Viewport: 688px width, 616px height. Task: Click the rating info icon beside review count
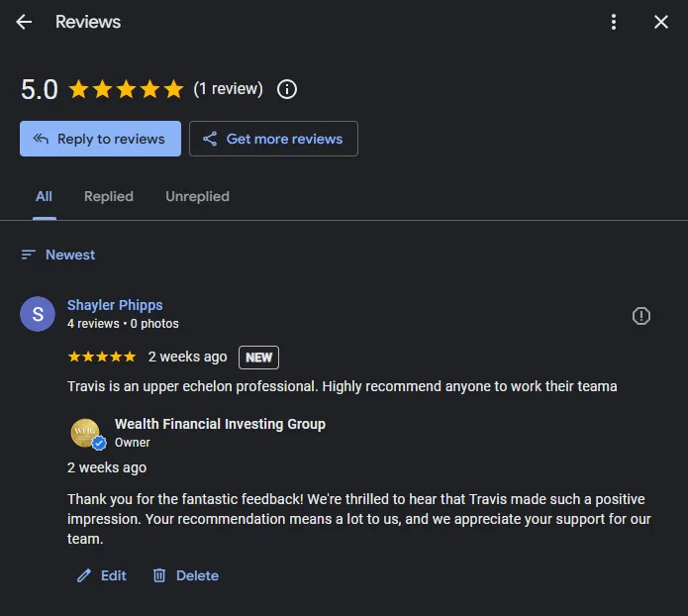(x=286, y=89)
